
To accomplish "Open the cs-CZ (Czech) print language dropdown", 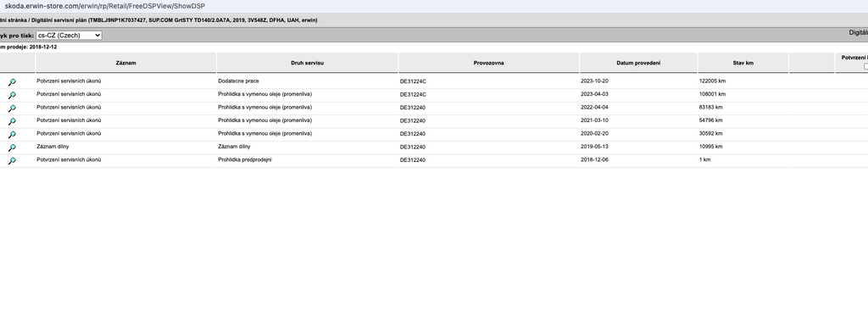I will 69,36.
